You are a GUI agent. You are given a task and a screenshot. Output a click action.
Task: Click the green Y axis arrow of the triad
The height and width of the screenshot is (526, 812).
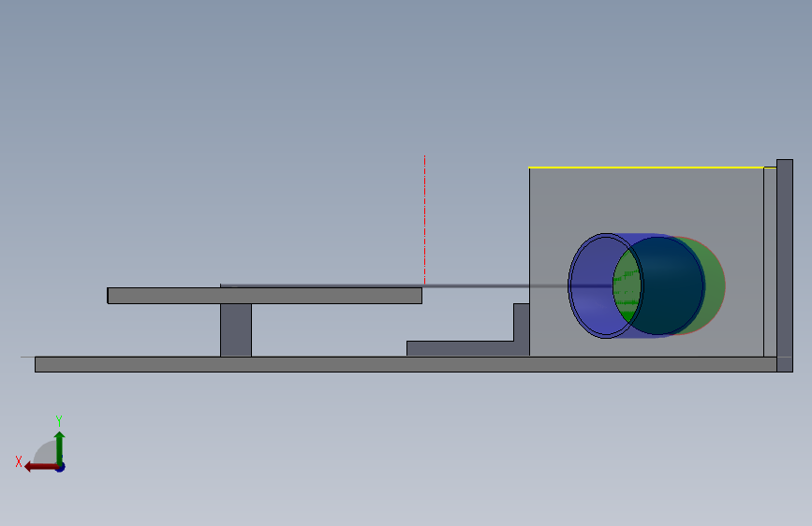point(60,447)
